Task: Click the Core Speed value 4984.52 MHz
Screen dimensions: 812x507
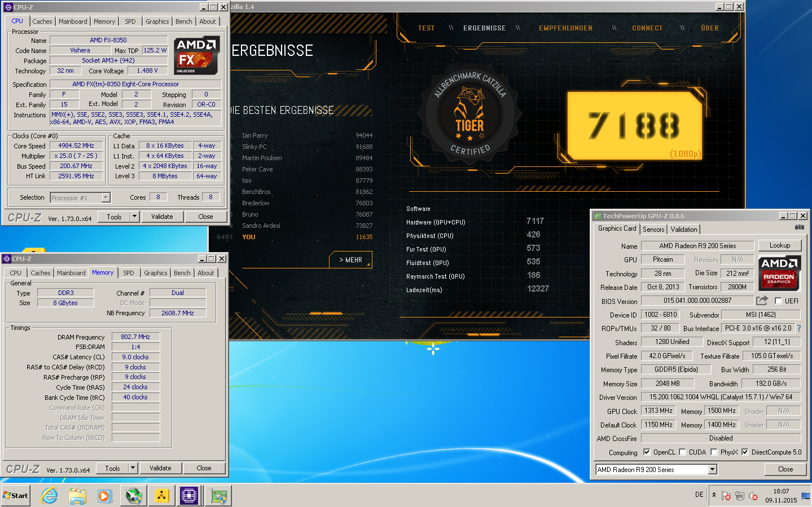Action: pyautogui.click(x=76, y=146)
